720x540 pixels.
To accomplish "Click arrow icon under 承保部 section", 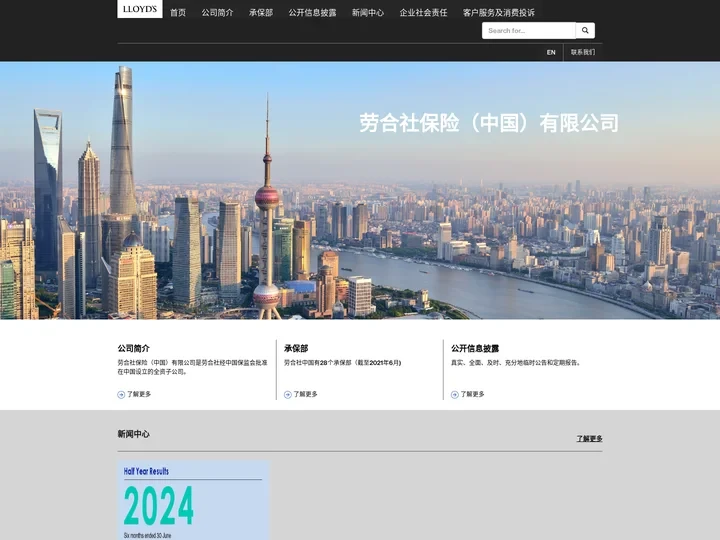I will click(x=288, y=394).
